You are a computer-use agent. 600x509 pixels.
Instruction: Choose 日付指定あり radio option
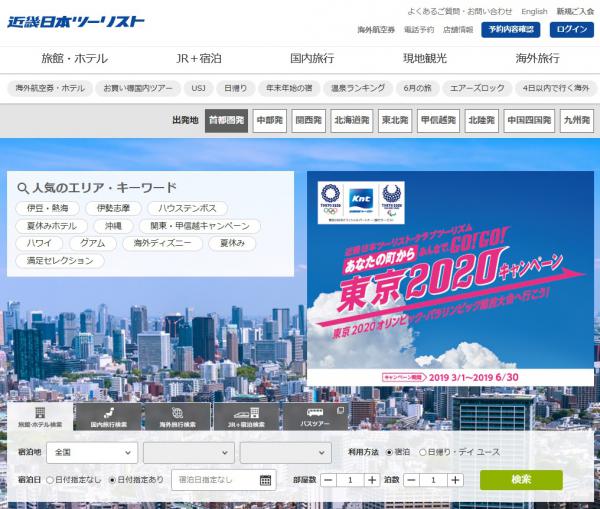coord(112,480)
